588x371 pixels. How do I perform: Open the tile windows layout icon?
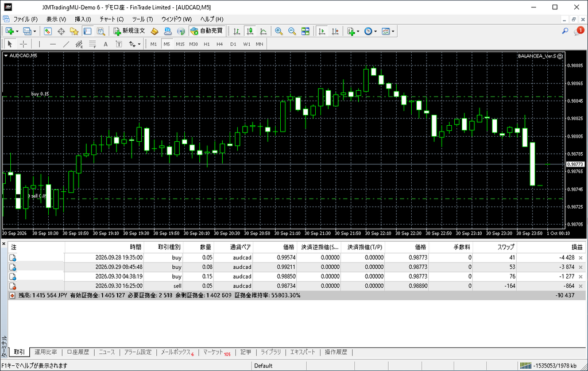(305, 31)
